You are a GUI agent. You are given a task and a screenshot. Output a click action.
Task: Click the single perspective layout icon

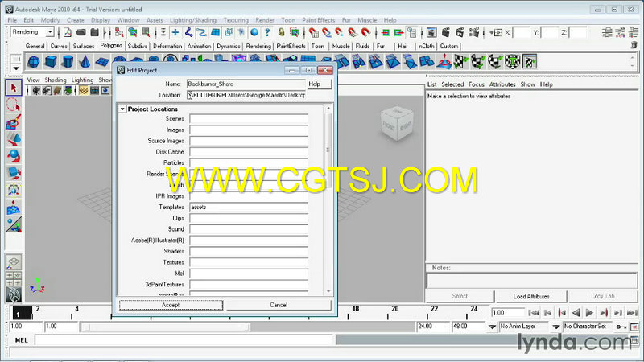14,262
